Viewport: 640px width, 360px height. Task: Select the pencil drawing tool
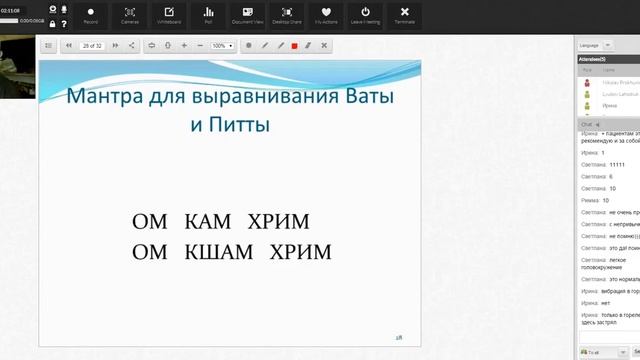point(265,46)
